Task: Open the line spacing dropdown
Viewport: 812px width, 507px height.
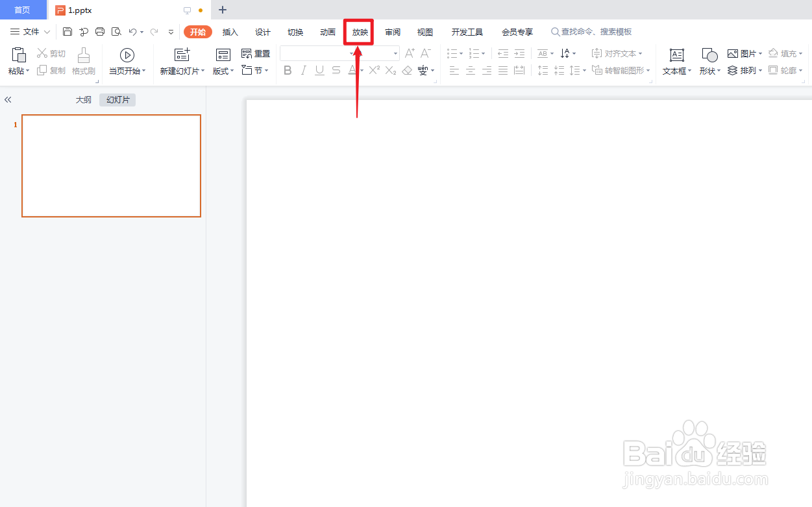Action: click(578, 70)
